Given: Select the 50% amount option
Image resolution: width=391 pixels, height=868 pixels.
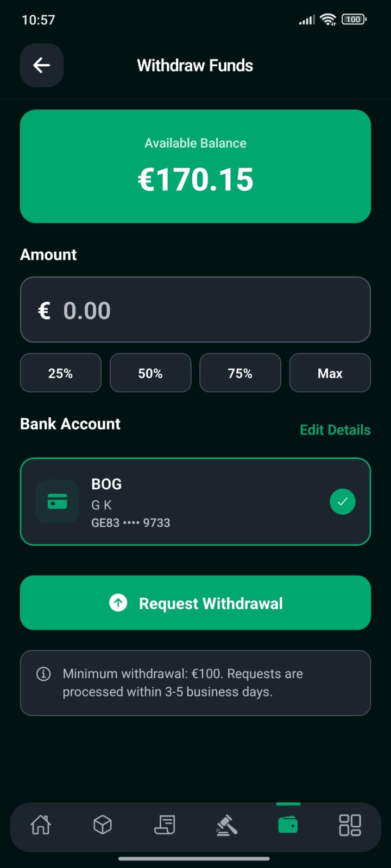Looking at the screenshot, I should [150, 373].
